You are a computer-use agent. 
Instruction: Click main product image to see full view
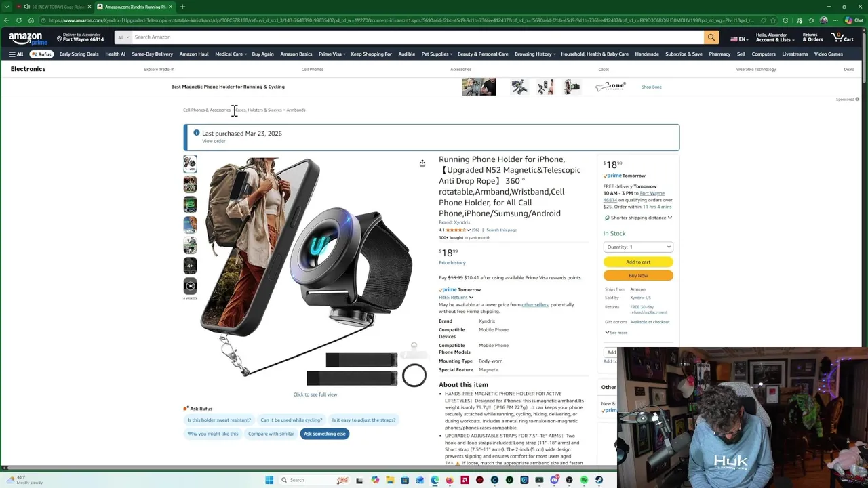[315, 271]
